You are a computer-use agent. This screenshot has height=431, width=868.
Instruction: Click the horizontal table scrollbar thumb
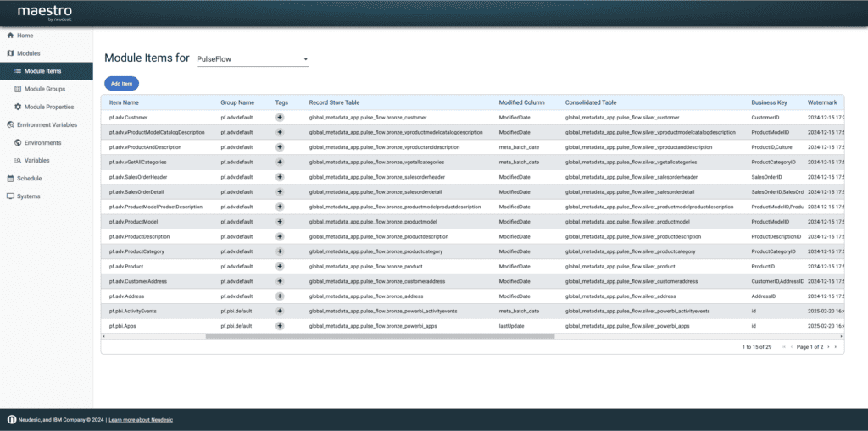[380, 336]
